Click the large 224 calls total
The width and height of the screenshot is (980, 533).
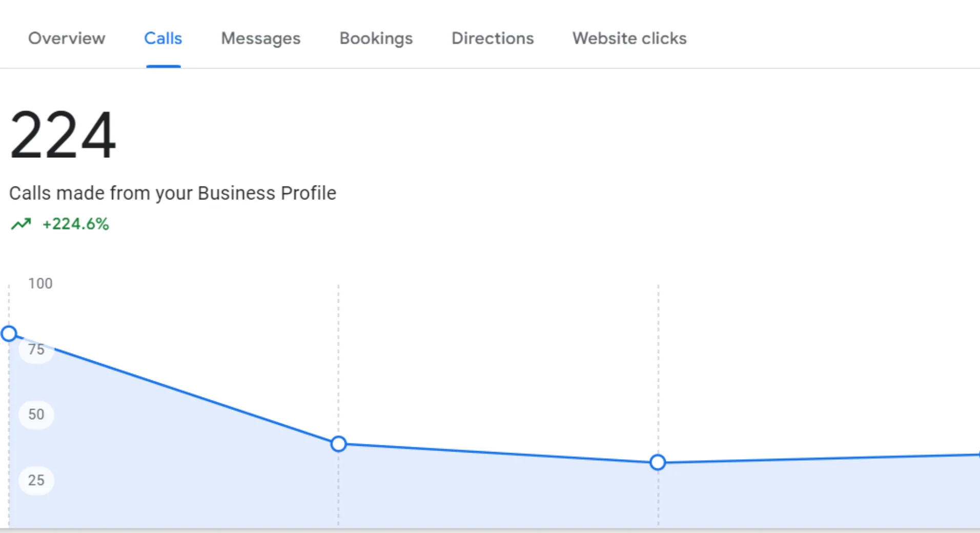(x=63, y=135)
